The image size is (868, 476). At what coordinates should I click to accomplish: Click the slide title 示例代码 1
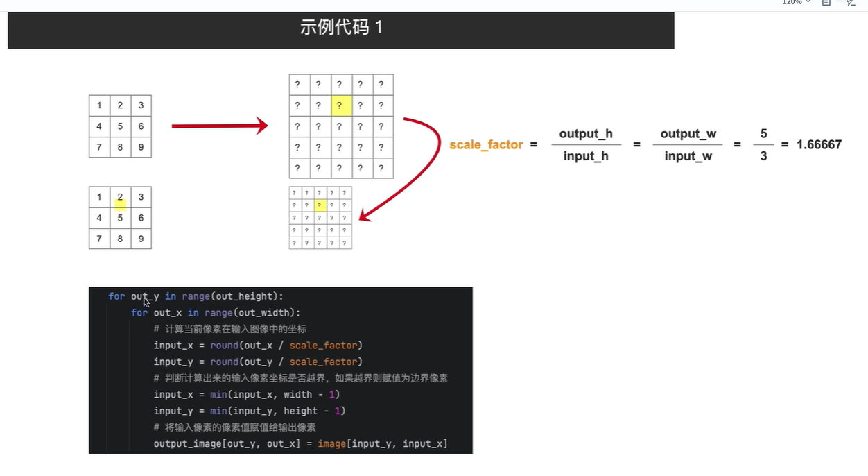[x=341, y=27]
